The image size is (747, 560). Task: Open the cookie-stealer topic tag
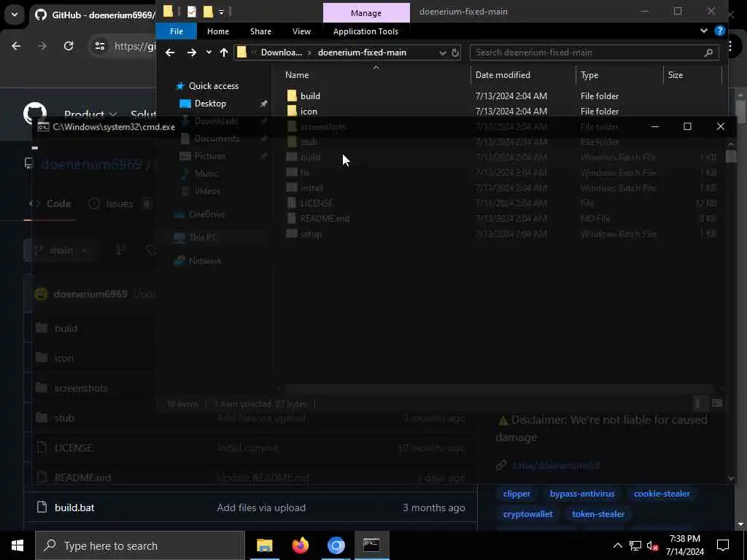pos(662,494)
